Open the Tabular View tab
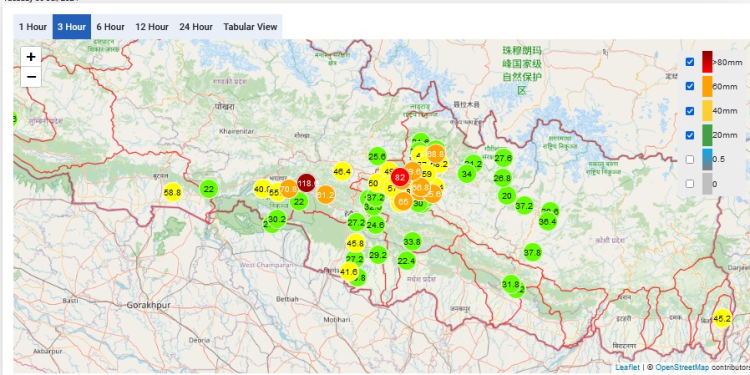Viewport: 750px width, 375px height. coord(250,27)
